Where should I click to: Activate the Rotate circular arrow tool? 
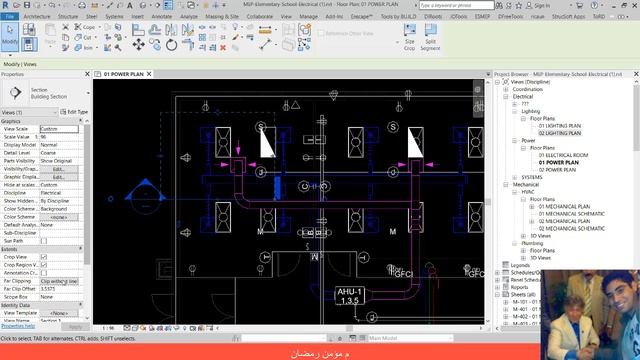(x=171, y=44)
